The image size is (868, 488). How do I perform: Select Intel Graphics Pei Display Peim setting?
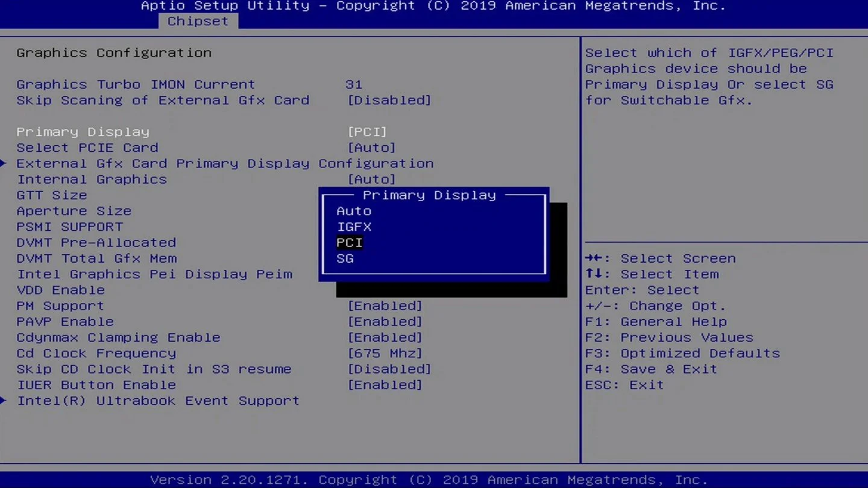point(154,274)
